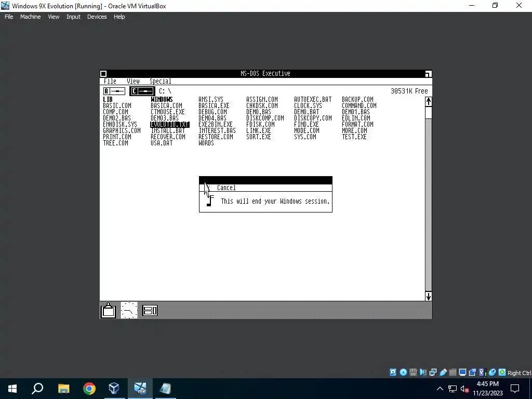This screenshot has width=532, height=399.
Task: Open the minimized two-box icon at bottom
Action: click(150, 310)
